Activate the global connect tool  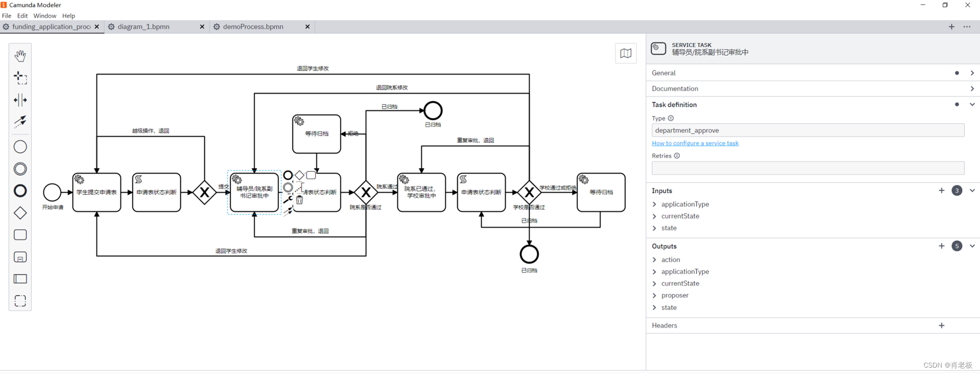20,121
